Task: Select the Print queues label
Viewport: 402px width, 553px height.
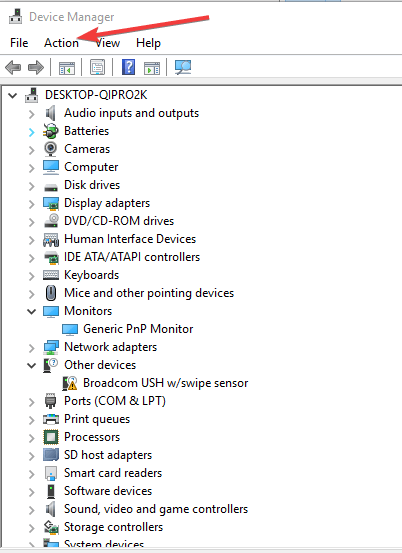Action: tap(97, 419)
